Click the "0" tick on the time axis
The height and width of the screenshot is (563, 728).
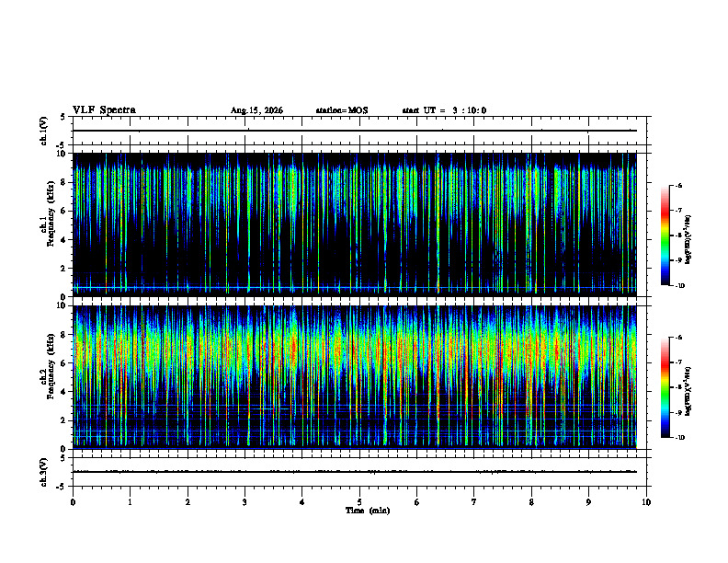click(x=73, y=502)
